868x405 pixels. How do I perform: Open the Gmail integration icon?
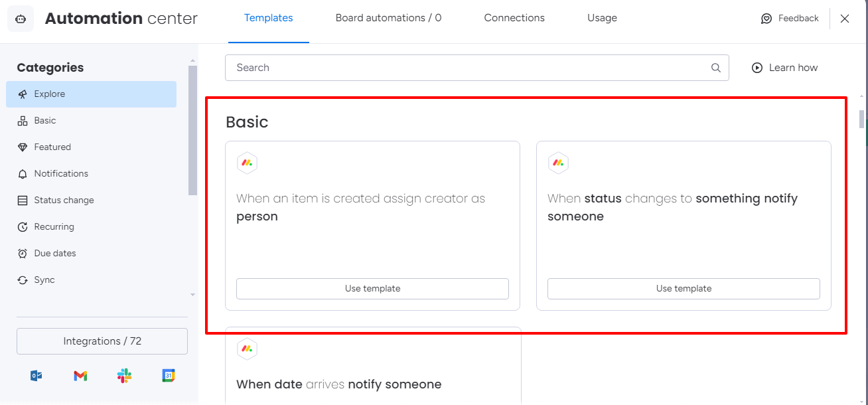(80, 376)
